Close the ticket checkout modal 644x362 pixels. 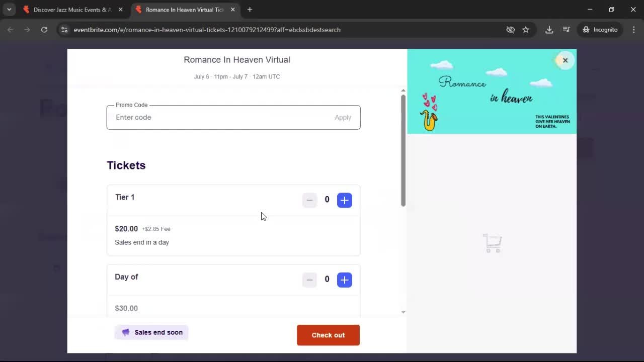565,60
